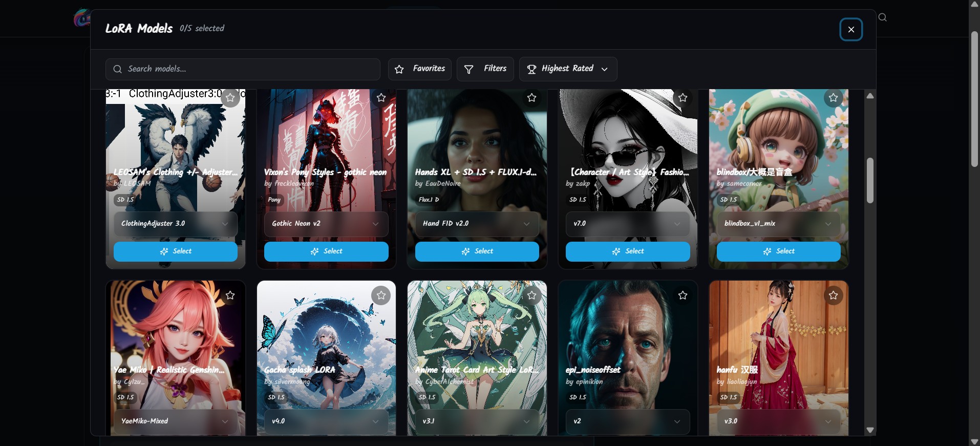Click the Pony base model tag
This screenshot has height=446, width=980.
click(274, 200)
